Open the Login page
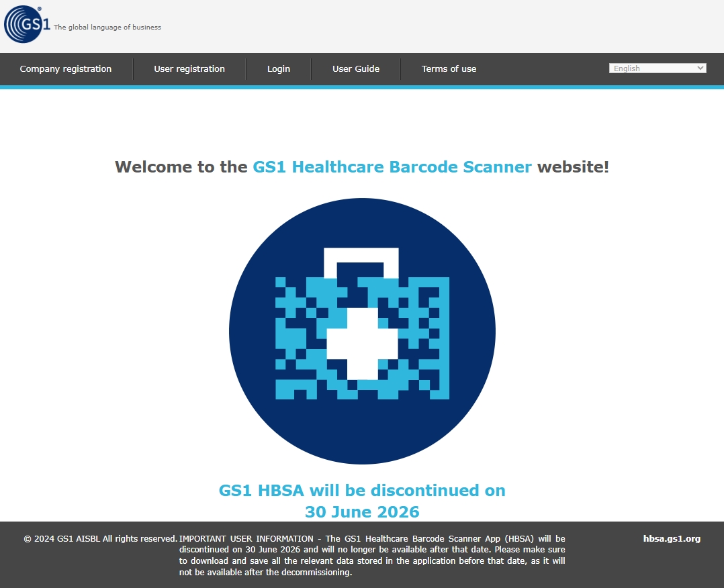This screenshot has width=724, height=588. [x=279, y=68]
